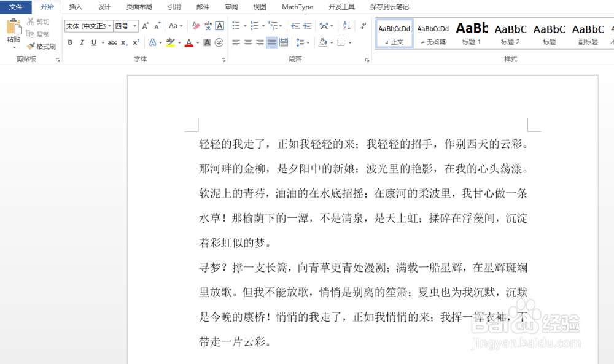Activate the Format Painter (格式刷)

pos(41,46)
